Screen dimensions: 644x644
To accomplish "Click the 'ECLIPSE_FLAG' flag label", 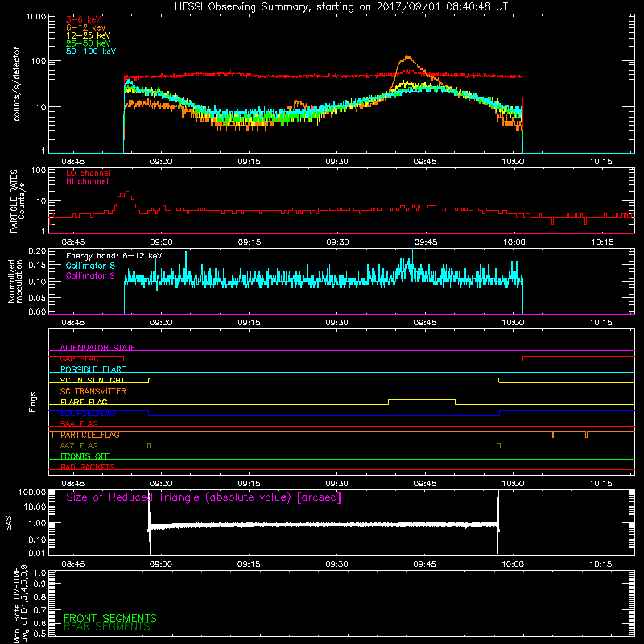I will pyautogui.click(x=88, y=413).
